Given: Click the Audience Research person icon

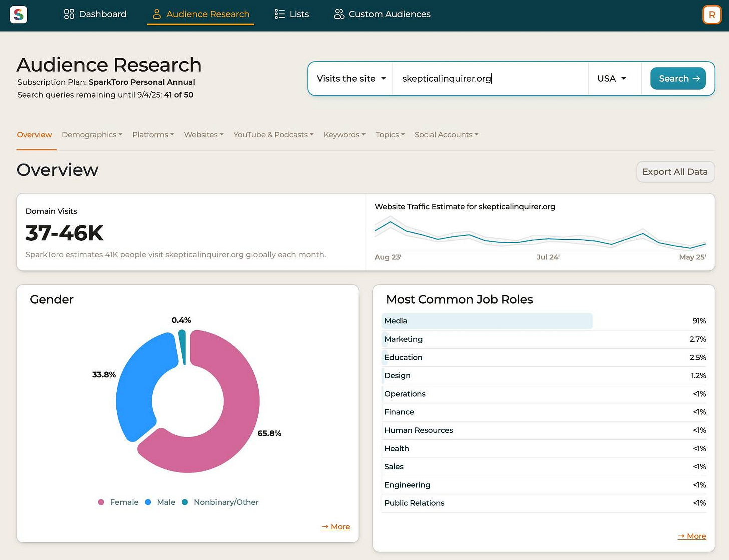Looking at the screenshot, I should tap(157, 14).
